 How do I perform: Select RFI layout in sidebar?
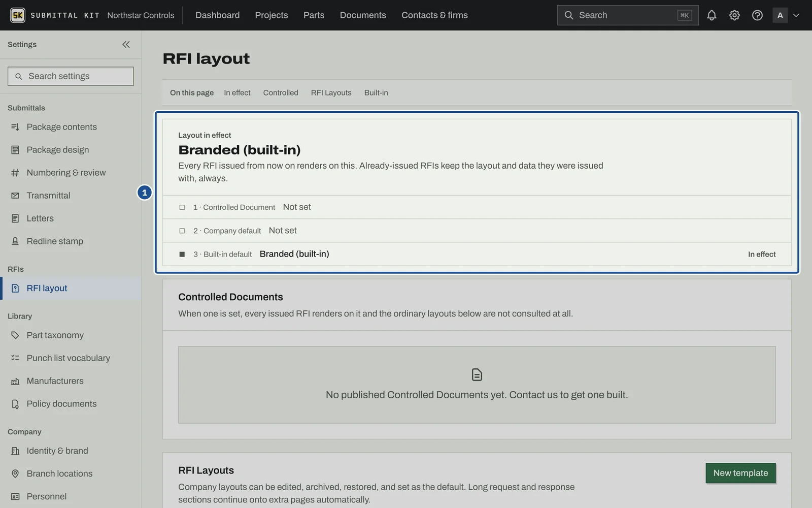point(71,289)
